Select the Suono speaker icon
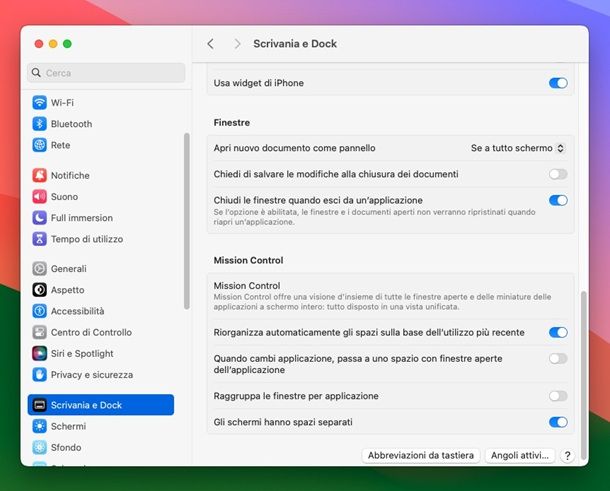Viewport: 610px width, 491px height. (39, 196)
